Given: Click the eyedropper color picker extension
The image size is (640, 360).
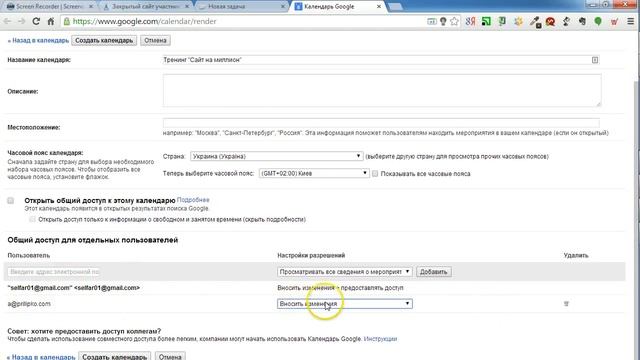Looking at the screenshot, I should click(535, 22).
